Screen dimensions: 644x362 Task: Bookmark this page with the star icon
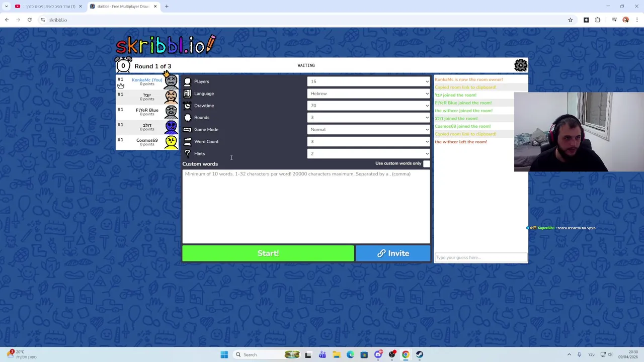click(x=570, y=20)
